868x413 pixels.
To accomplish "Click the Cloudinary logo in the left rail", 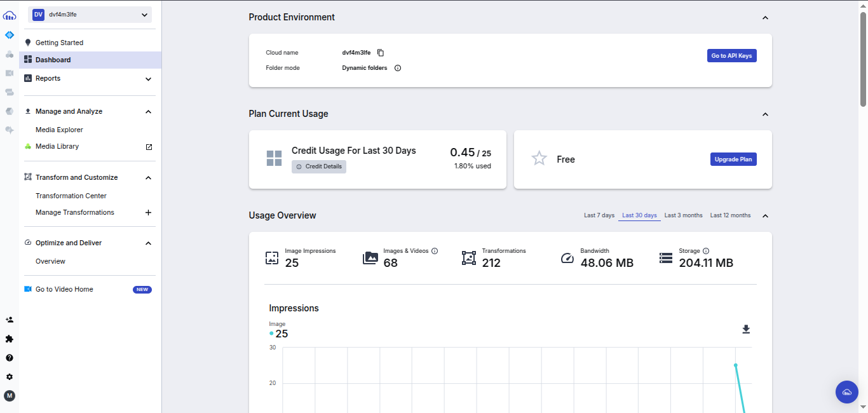I will click(10, 15).
